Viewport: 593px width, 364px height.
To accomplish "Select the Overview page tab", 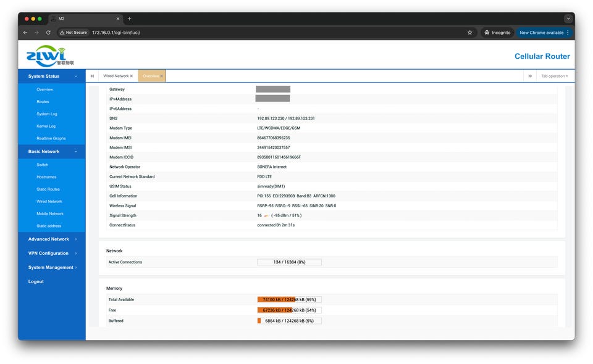I will point(151,76).
